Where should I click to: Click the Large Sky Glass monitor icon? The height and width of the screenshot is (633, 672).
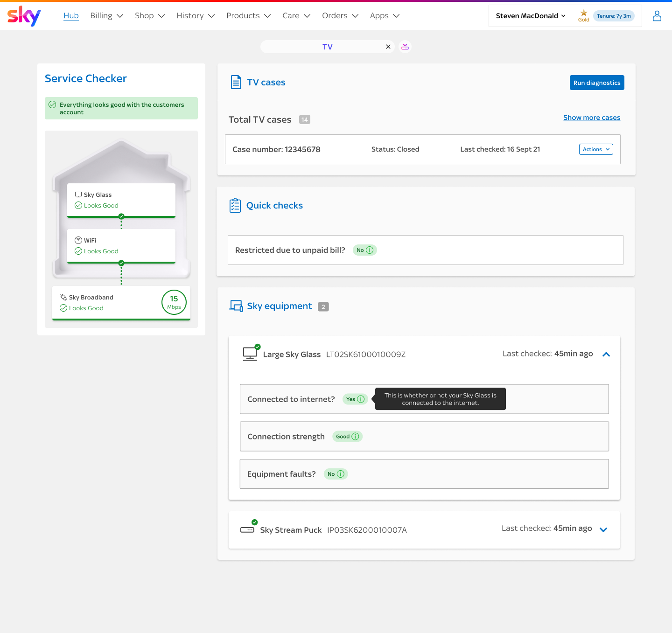click(250, 354)
